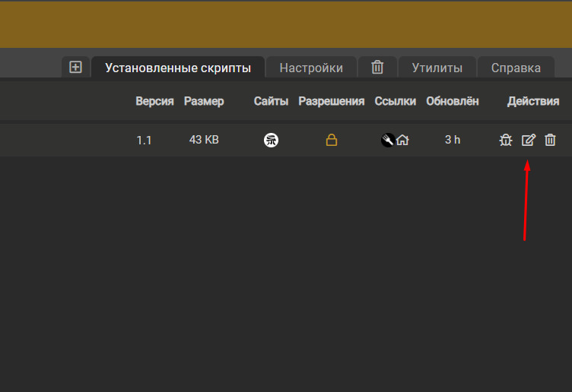Open the Утилиты tab
This screenshot has width=572, height=392.
click(x=437, y=68)
